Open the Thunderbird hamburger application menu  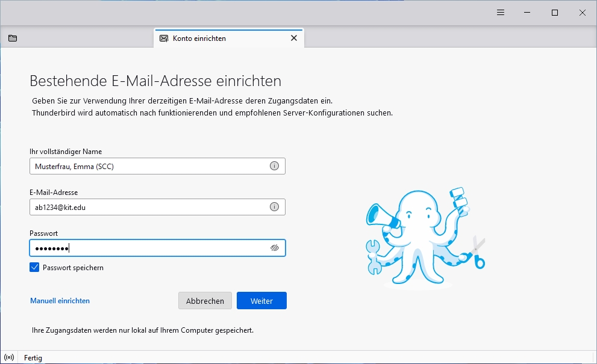(500, 13)
